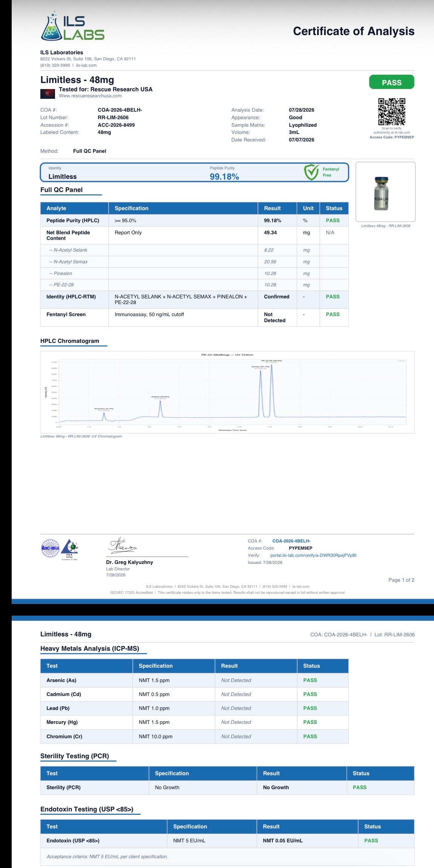Click the 'NMT 0.05 EU/mL' result
Screen dimensions: 434x868
point(283,840)
